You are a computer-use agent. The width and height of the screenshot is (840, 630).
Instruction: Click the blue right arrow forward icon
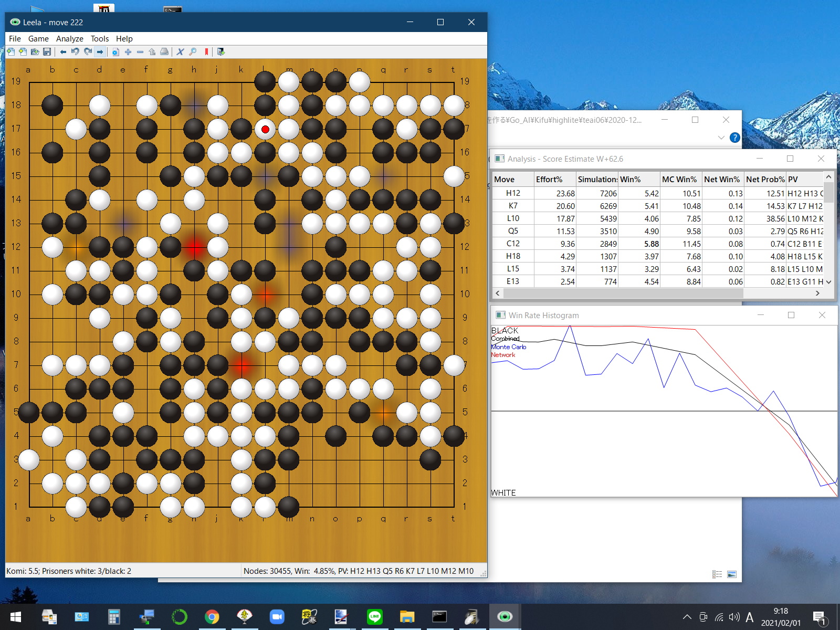point(100,51)
